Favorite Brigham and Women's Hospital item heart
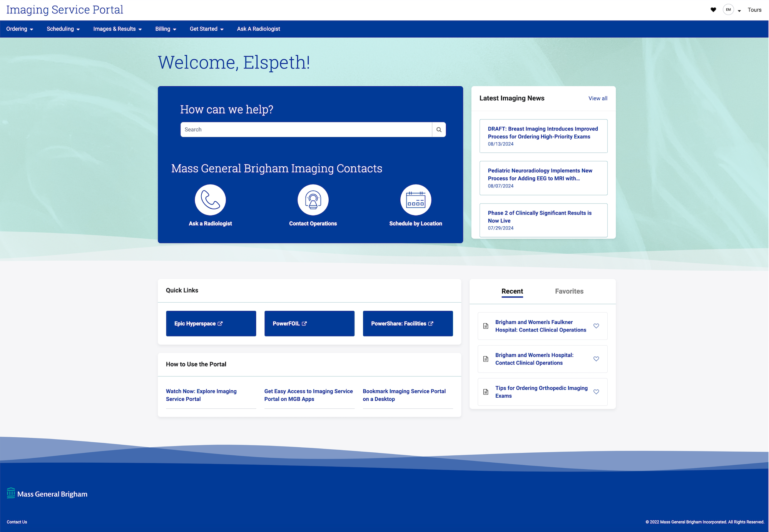Screen dimensions: 769x532 596,359
